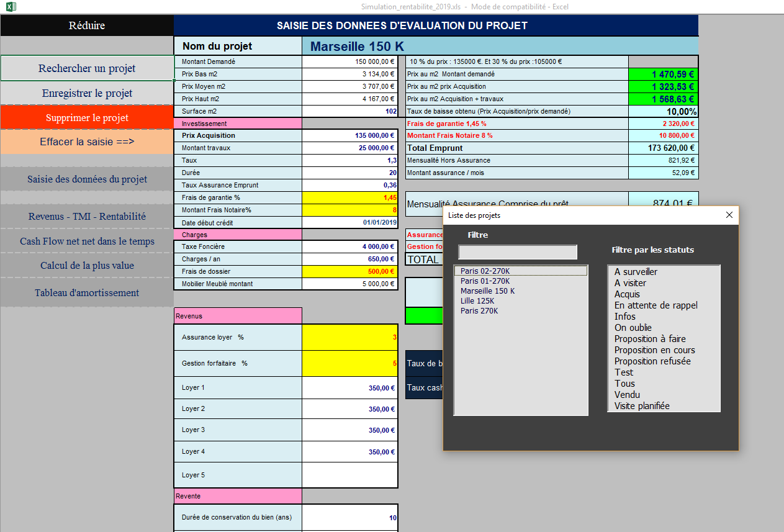Click yellow Frais de dossier cell
This screenshot has height=532, width=784.
coord(349,272)
